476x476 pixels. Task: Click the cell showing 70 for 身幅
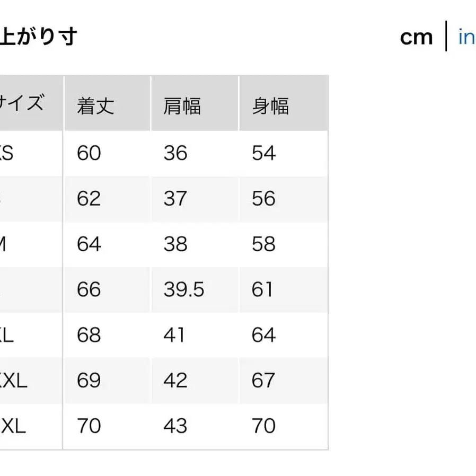[263, 426]
